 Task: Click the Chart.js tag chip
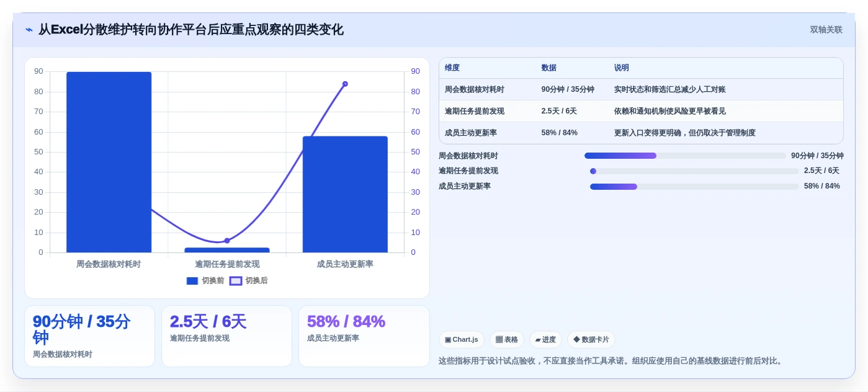point(461,340)
